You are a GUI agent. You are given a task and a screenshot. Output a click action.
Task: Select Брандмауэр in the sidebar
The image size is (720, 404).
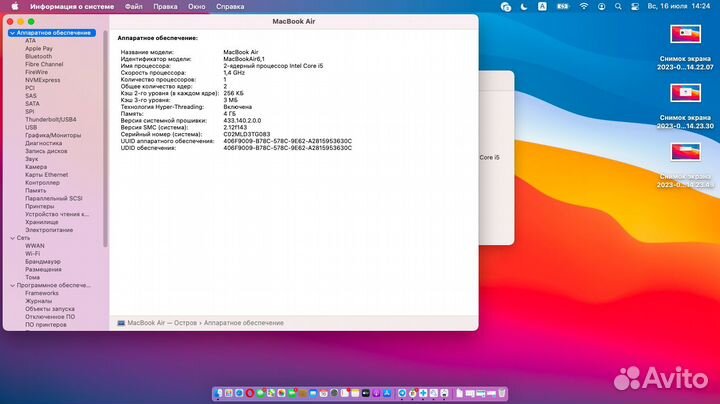click(x=43, y=262)
